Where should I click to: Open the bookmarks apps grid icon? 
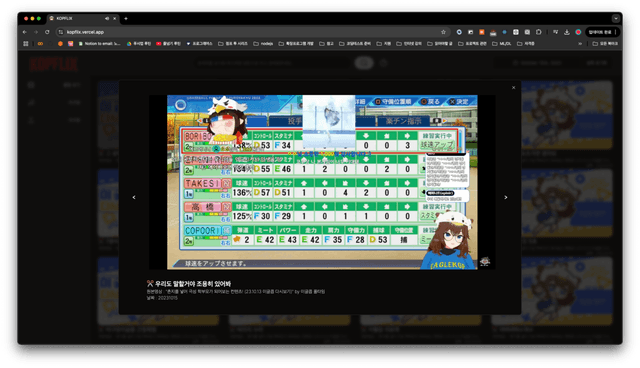pyautogui.click(x=26, y=44)
